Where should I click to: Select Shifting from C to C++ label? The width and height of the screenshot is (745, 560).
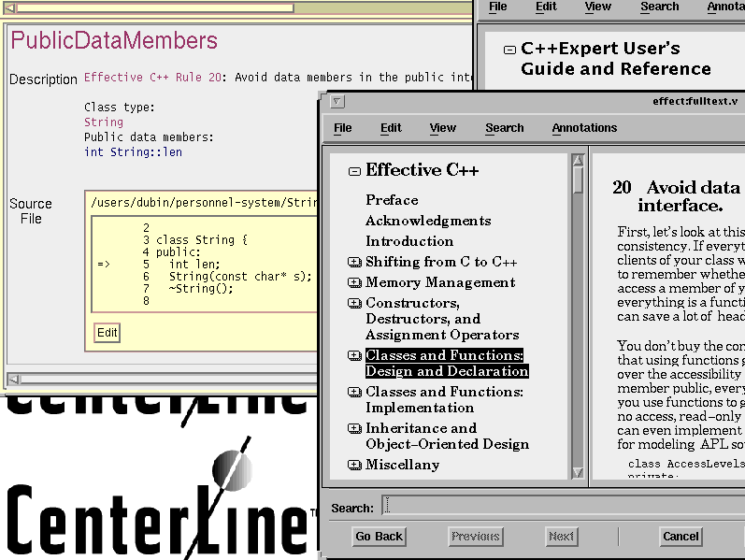[x=441, y=262]
